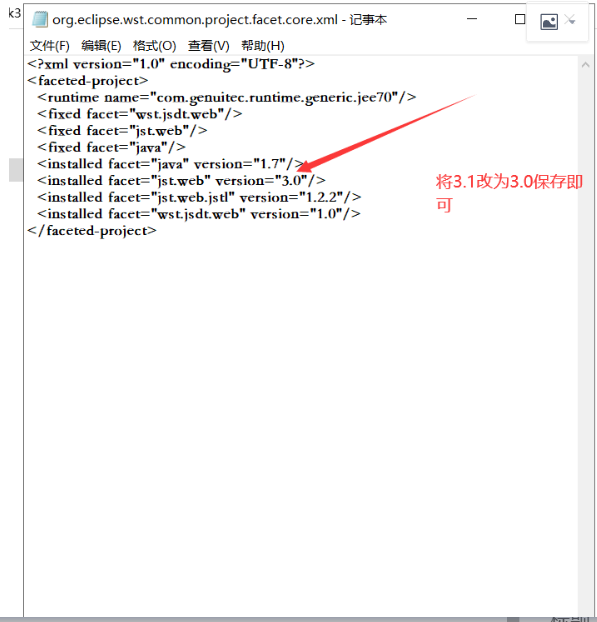Close the Notepad window
597x622 pixels.
click(x=570, y=19)
